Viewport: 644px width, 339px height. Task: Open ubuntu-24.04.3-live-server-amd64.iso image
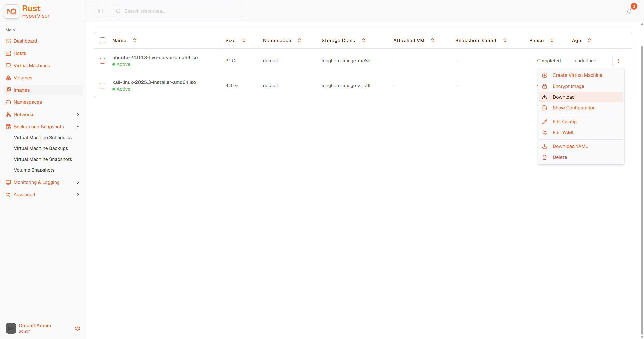tap(155, 58)
